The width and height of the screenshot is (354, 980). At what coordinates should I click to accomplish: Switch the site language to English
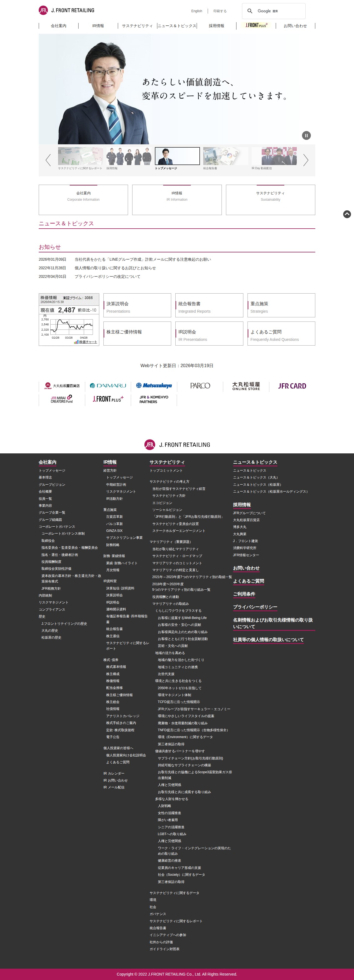click(197, 11)
